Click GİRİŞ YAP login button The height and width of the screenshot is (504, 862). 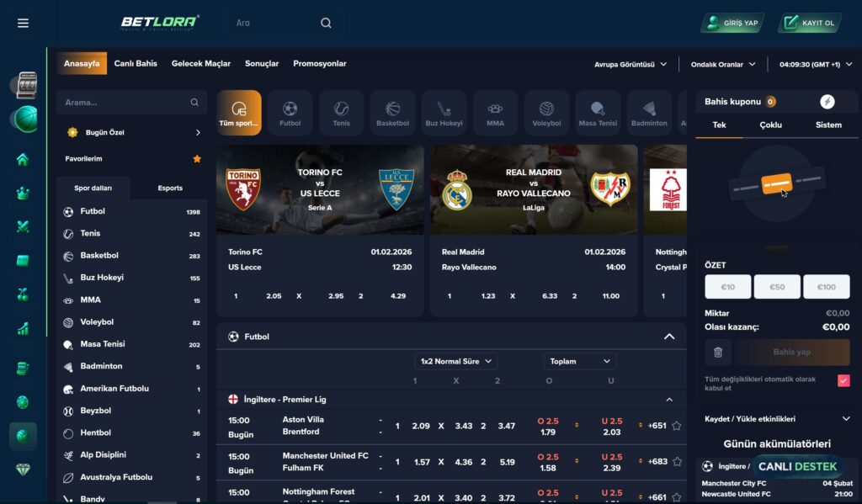(x=733, y=23)
